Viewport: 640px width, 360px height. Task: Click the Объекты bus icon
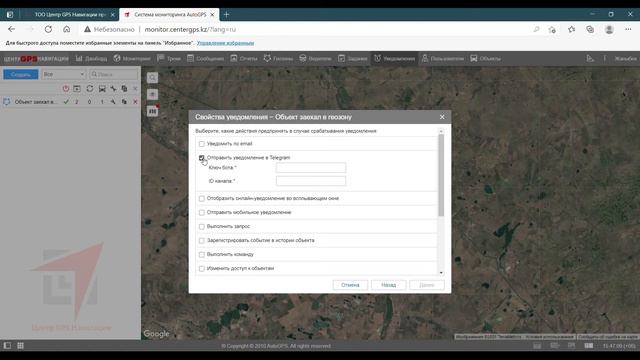click(474, 58)
